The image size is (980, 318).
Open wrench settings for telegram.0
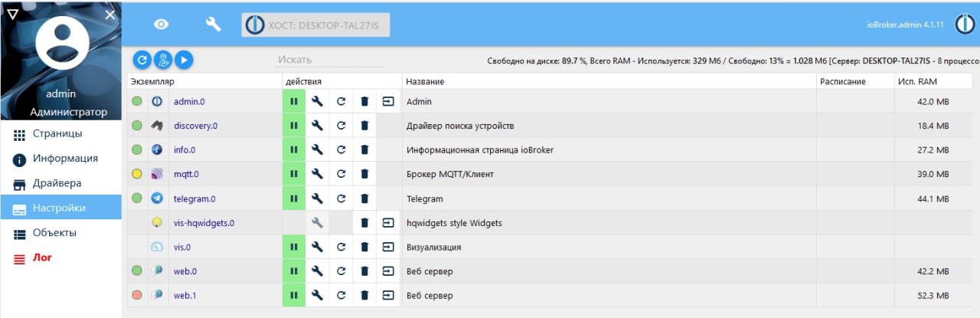(x=317, y=198)
